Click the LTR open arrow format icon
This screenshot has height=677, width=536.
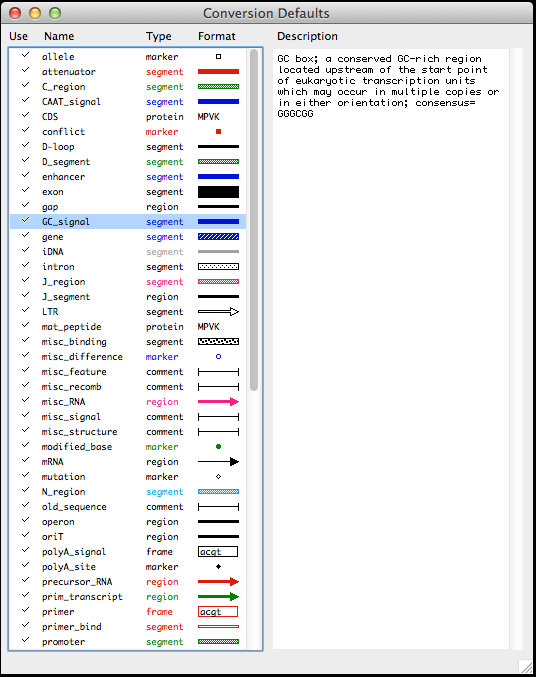218,312
